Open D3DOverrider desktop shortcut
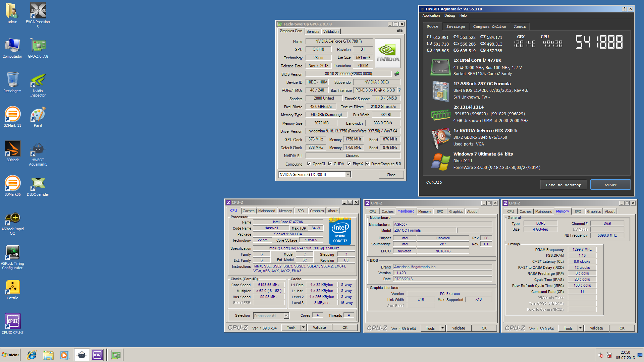 click(x=38, y=186)
